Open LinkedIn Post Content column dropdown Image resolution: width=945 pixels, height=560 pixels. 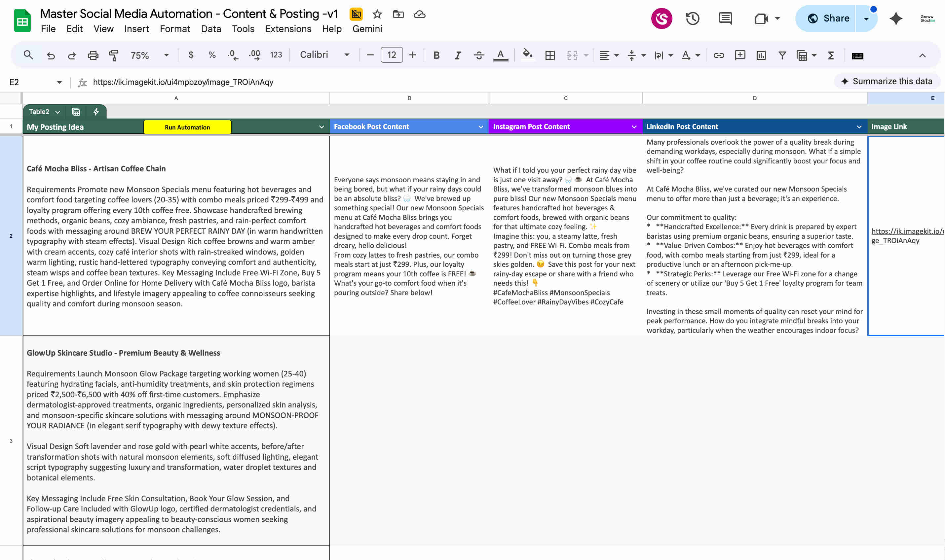pyautogui.click(x=859, y=127)
